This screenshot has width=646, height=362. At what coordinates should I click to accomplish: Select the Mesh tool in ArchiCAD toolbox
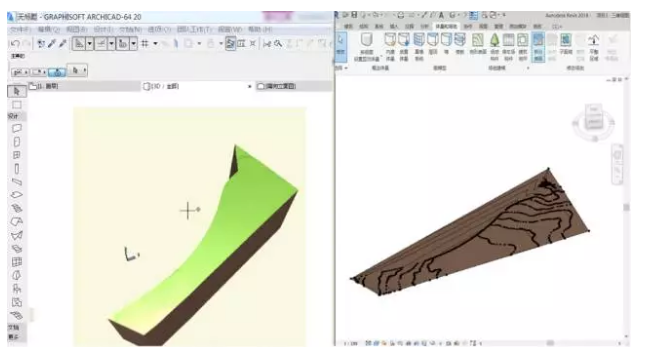[16, 315]
